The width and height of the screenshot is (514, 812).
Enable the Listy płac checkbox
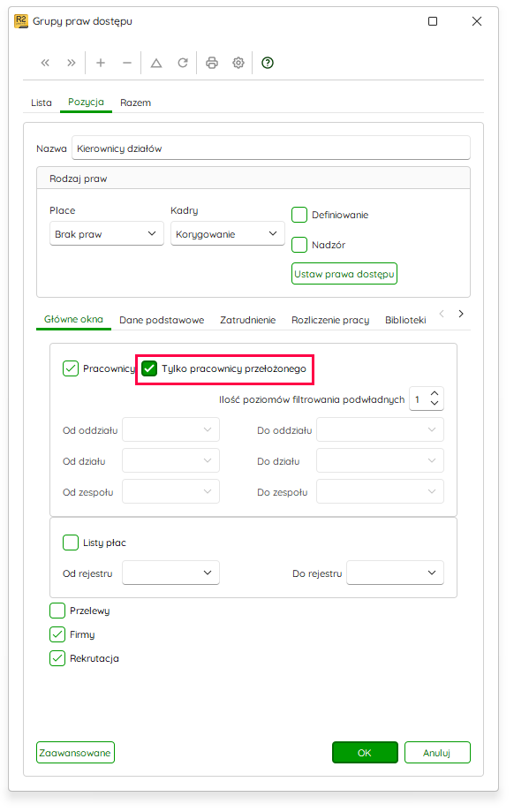(x=71, y=543)
